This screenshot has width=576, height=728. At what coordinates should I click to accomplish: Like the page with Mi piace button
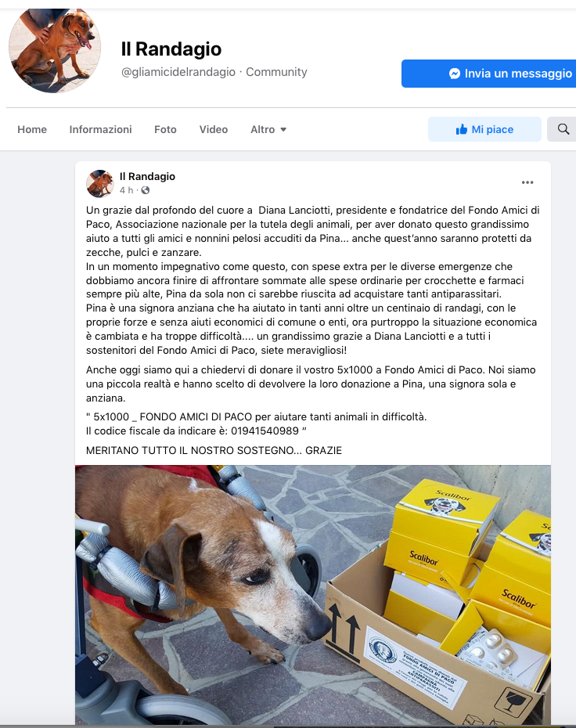(484, 129)
